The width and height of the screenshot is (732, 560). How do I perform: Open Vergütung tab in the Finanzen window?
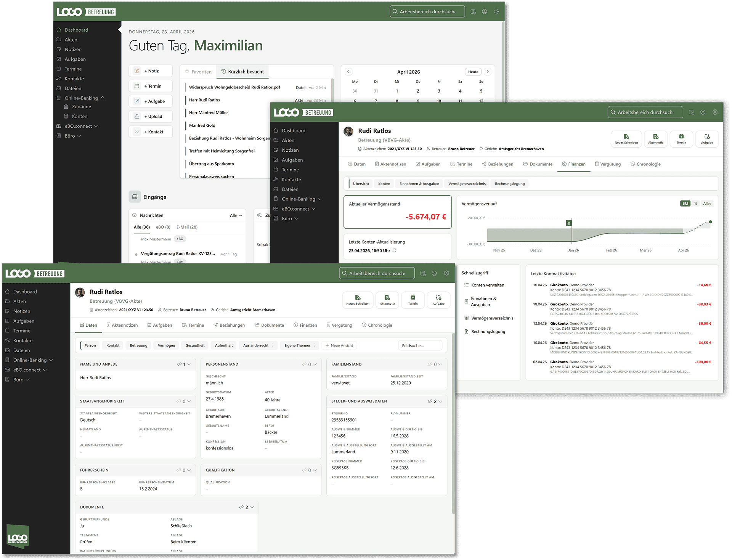608,164
